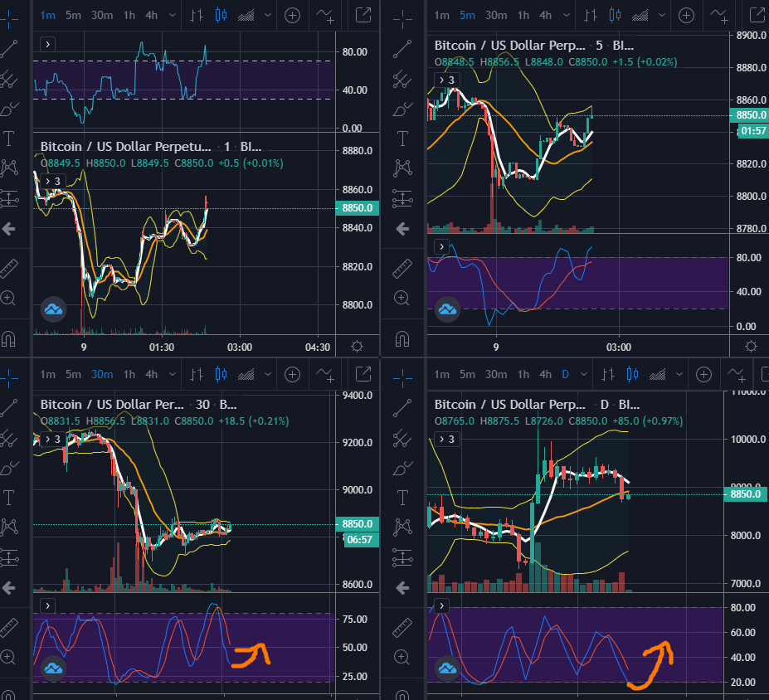The height and width of the screenshot is (700, 769).
Task: Expand stochastic pane legend on the 5-minute chart
Action: pos(442,246)
